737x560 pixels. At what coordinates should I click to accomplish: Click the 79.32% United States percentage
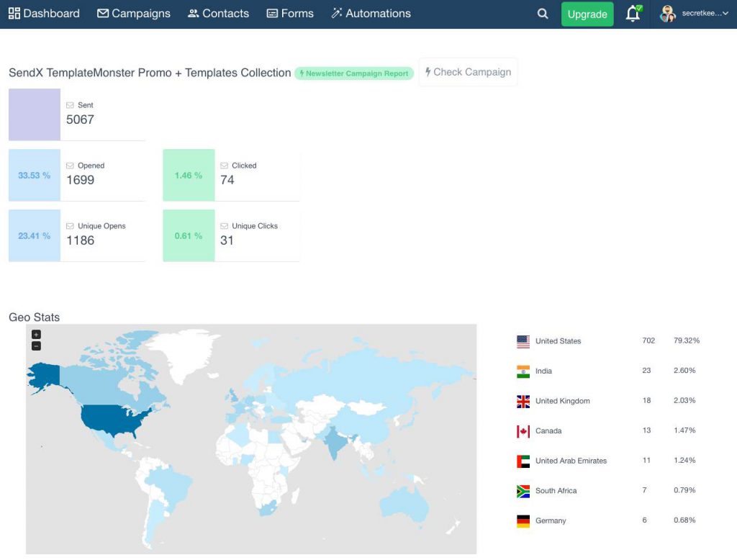[686, 340]
